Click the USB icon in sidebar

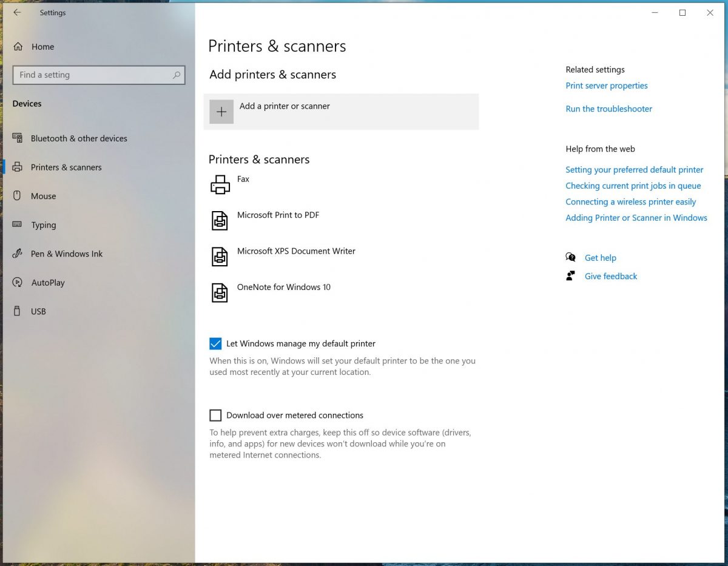coord(18,311)
